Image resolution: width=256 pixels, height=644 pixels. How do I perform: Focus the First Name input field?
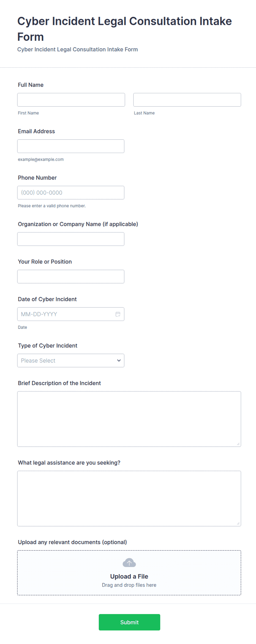pos(71,100)
